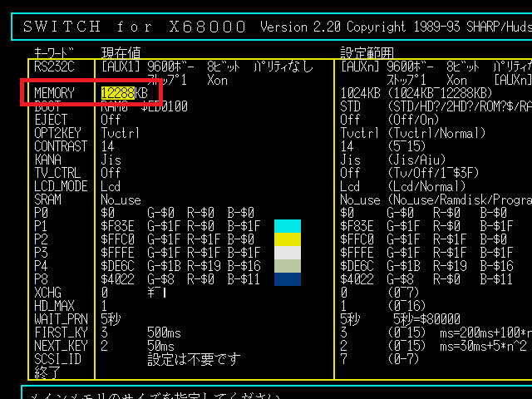Image resolution: width=532 pixels, height=399 pixels.
Task: Click the CONTRAST current value 14
Action: coord(107,146)
